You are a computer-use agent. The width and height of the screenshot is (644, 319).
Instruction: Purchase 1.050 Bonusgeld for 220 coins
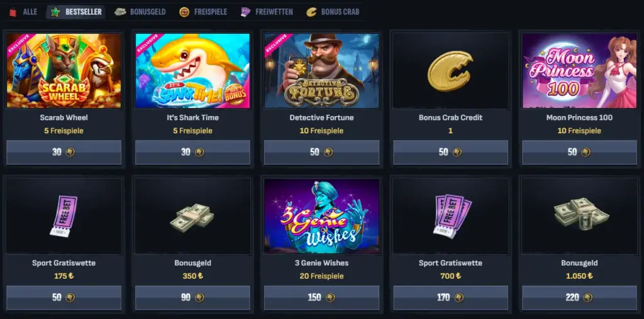click(x=579, y=297)
